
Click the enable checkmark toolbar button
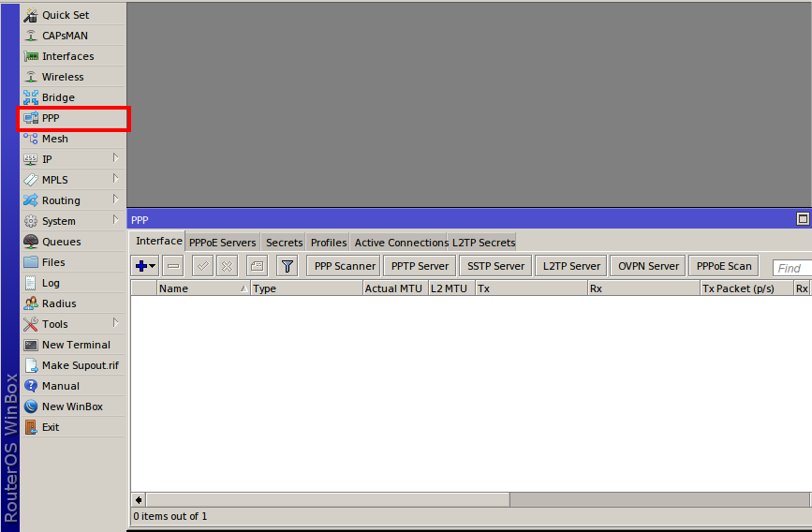tap(202, 266)
